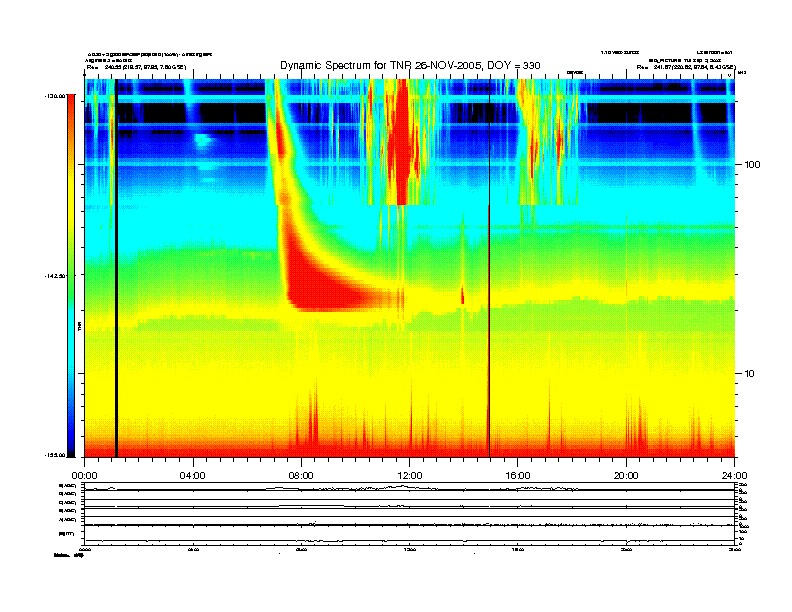Click the "08:00" time axis label
Screen dimensions: 792x612
301,476
